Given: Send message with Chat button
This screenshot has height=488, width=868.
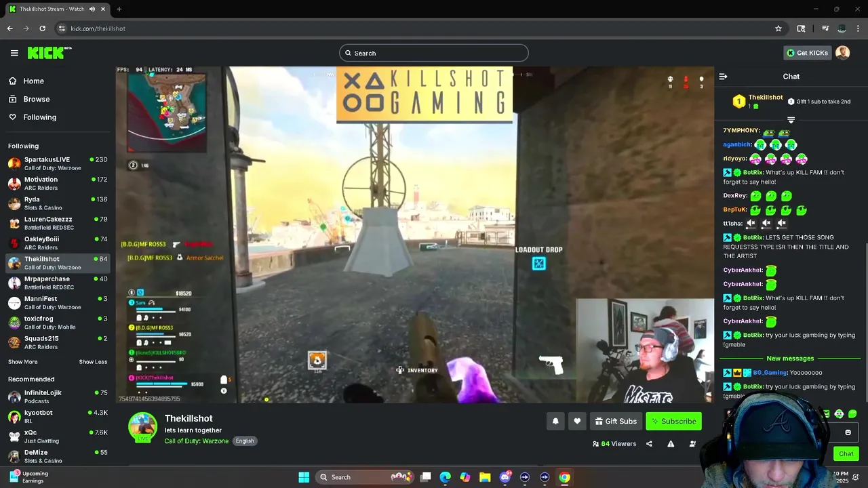Looking at the screenshot, I should pos(846,453).
